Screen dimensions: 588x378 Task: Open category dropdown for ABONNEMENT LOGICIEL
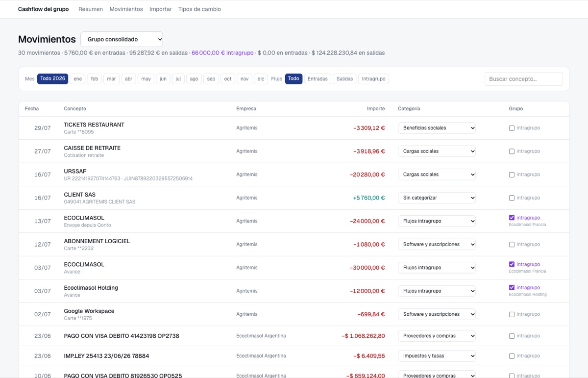437,244
